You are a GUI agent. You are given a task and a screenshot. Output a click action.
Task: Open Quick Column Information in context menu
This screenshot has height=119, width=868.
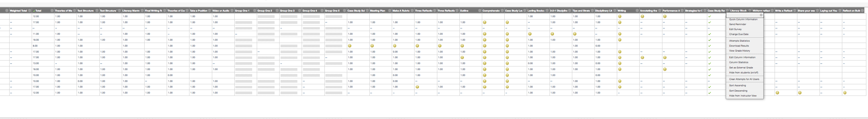[743, 19]
